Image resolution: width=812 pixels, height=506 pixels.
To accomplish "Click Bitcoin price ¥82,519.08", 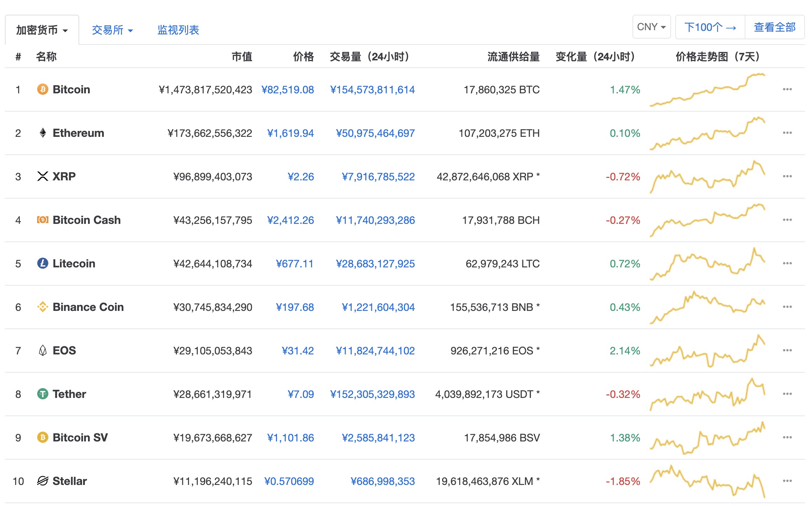I will coord(288,89).
